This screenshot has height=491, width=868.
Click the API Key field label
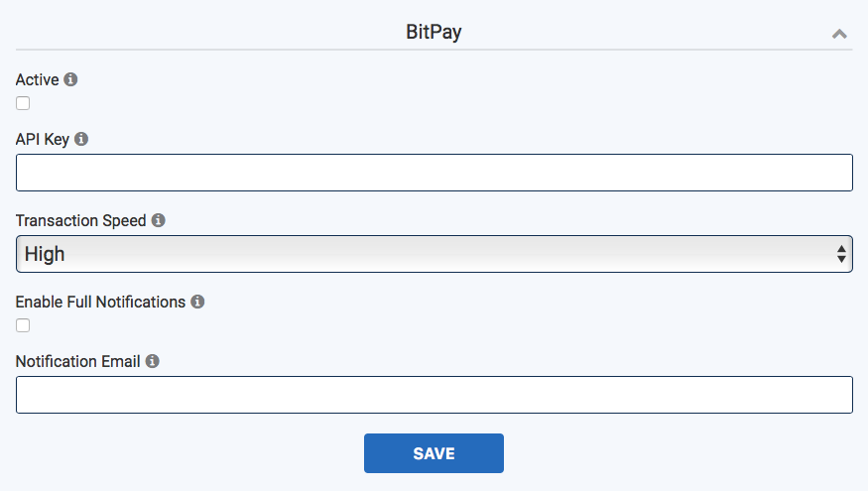coord(43,140)
